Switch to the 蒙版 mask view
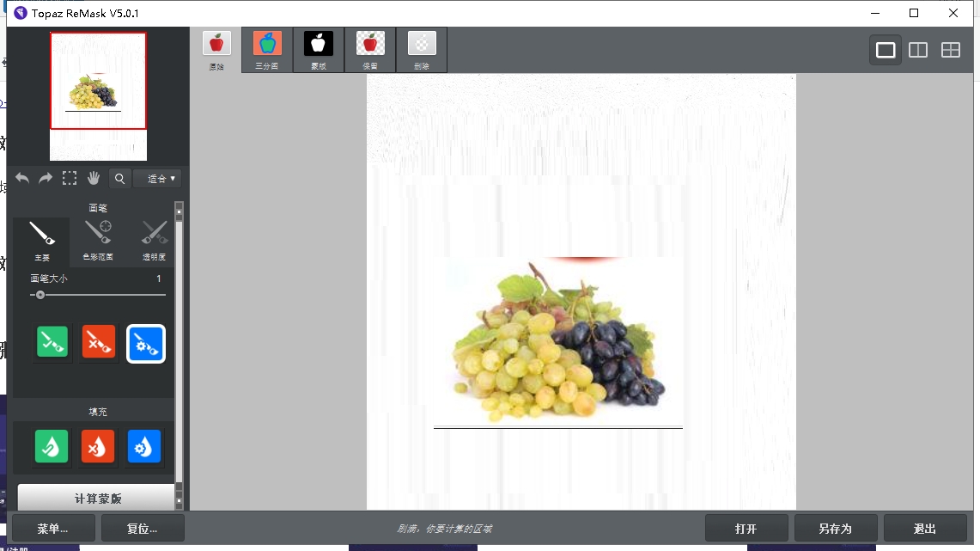The width and height of the screenshot is (980, 551). tap(318, 50)
